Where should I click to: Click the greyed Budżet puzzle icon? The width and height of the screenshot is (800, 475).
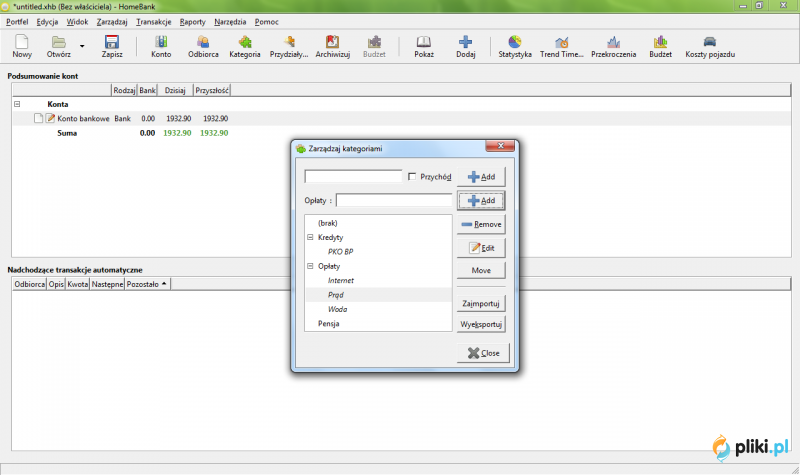pyautogui.click(x=374, y=46)
